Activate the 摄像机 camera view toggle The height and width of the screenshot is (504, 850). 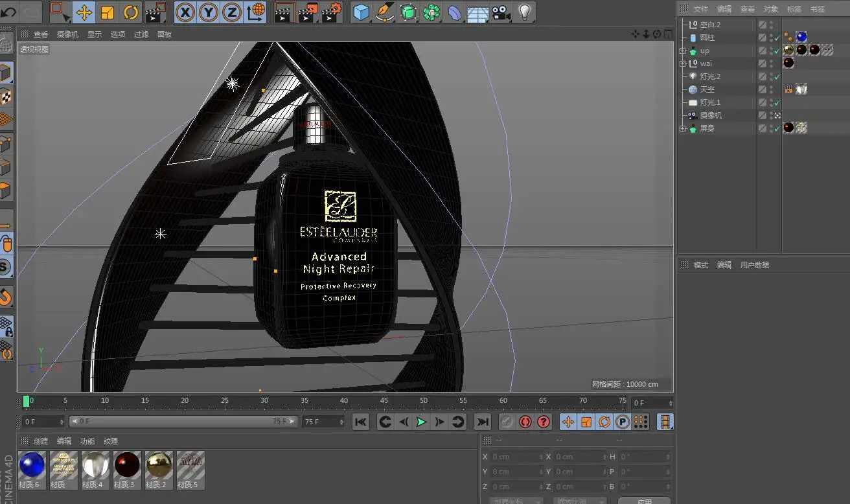coord(777,115)
